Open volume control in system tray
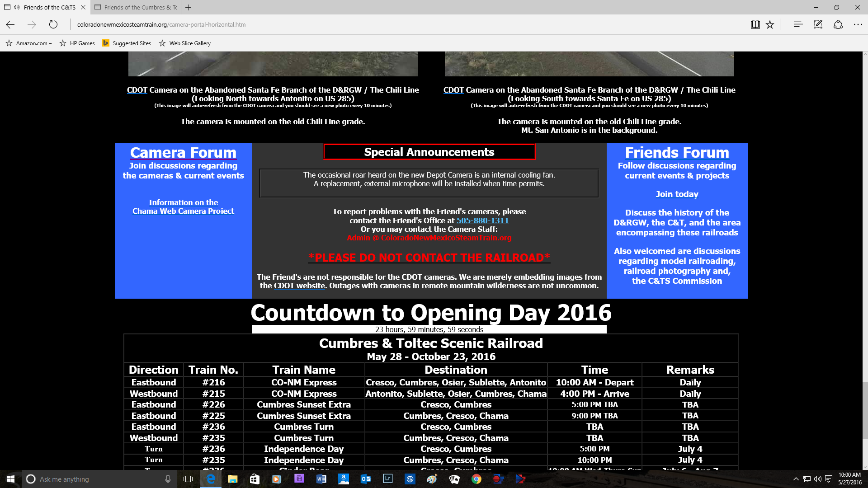 click(x=817, y=479)
